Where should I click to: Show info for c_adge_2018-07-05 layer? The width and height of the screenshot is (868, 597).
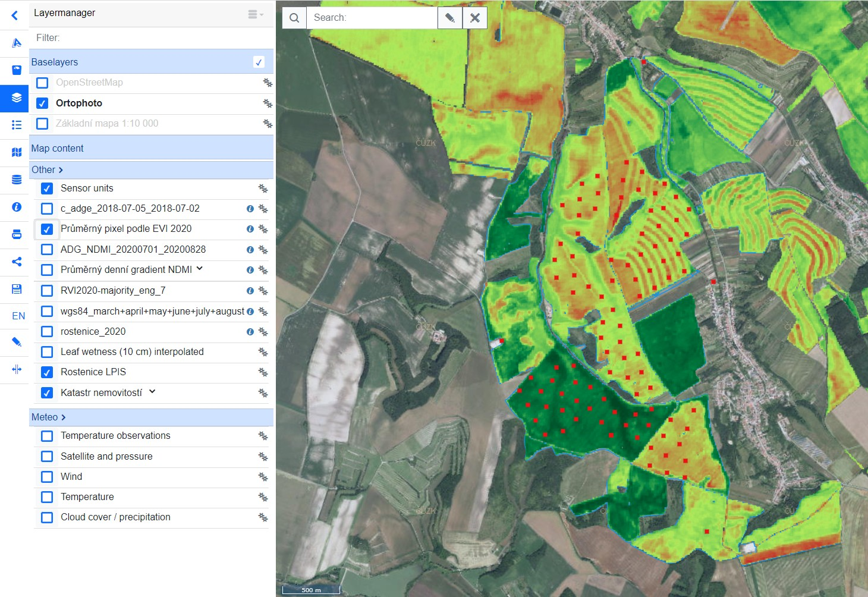[250, 209]
